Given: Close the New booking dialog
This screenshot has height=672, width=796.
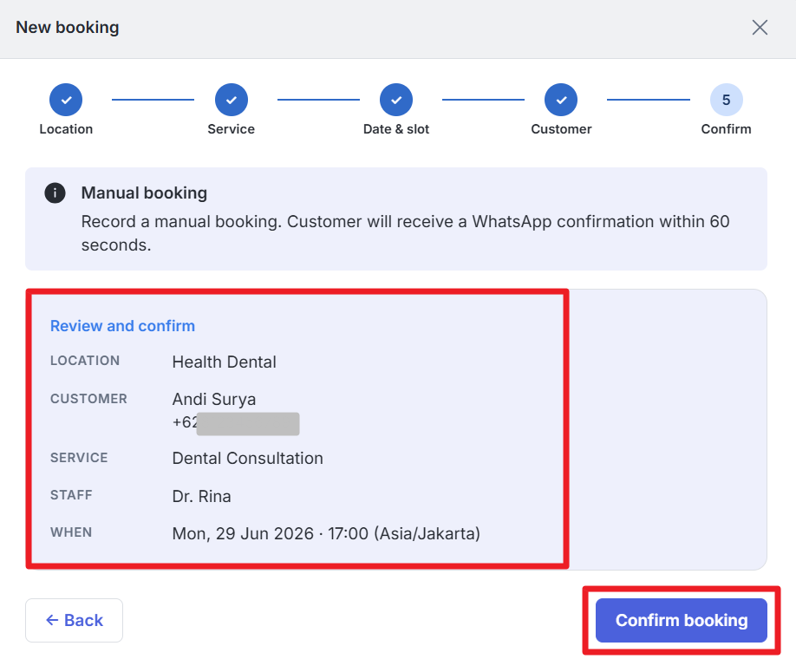Looking at the screenshot, I should (760, 28).
